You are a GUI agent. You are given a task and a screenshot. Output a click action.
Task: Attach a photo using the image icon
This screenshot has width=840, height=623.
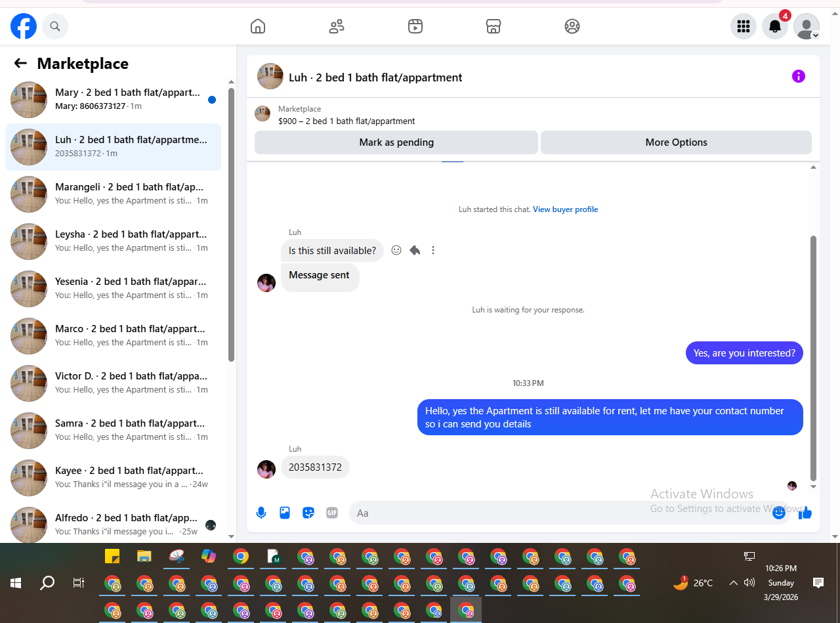(x=285, y=513)
